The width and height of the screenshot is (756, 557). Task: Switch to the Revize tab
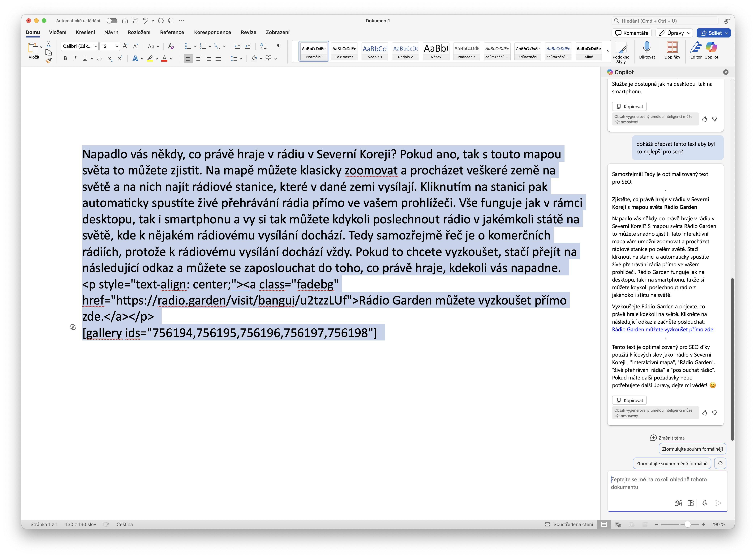tap(248, 32)
